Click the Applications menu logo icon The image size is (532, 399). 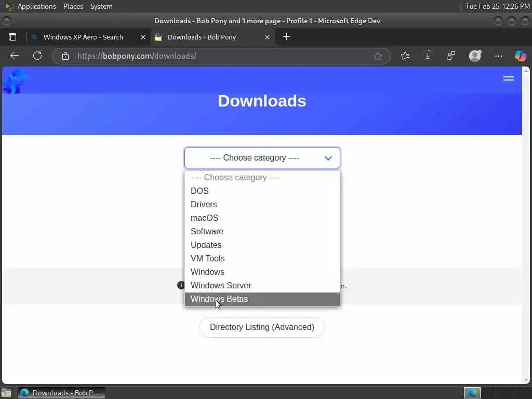coord(9,6)
